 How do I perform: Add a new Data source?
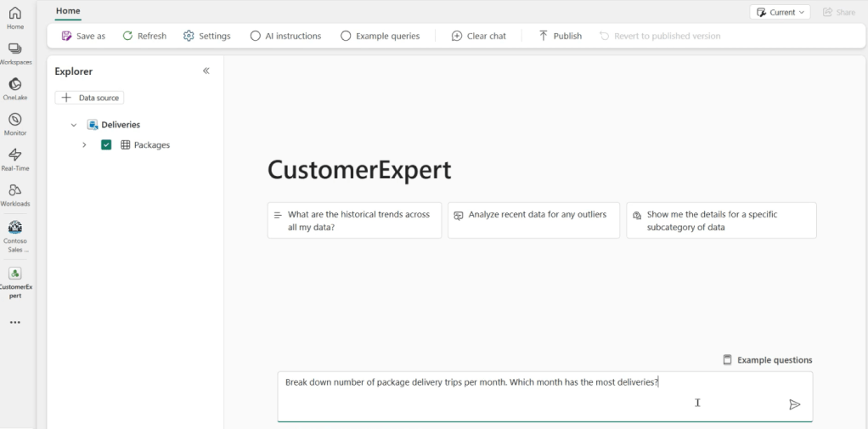[89, 98]
